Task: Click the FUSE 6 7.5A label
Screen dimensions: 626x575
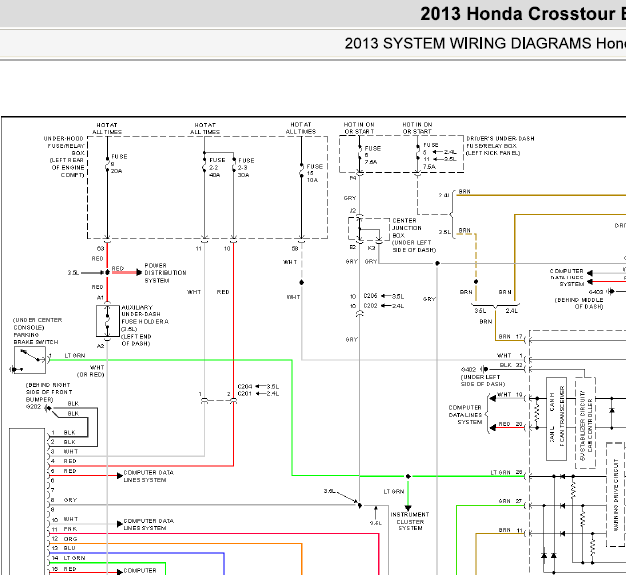Action: pyautogui.click(x=372, y=155)
